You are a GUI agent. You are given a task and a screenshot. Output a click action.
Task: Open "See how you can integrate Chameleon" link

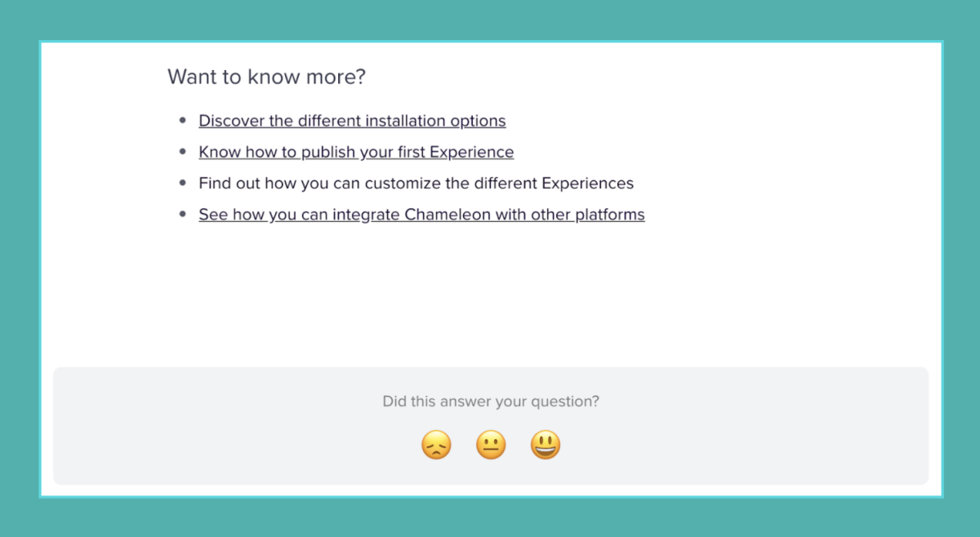tap(421, 215)
